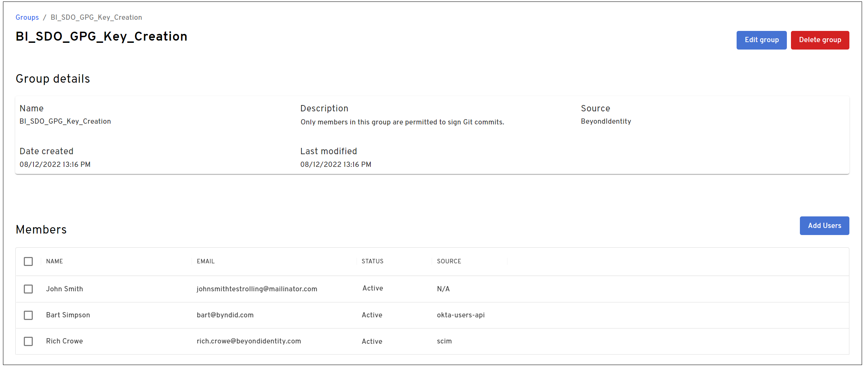
Task: Click the group description text
Action: 402,122
